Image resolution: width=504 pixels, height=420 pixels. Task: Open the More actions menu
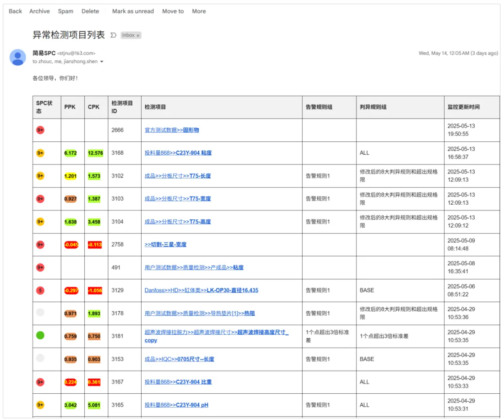click(x=199, y=11)
